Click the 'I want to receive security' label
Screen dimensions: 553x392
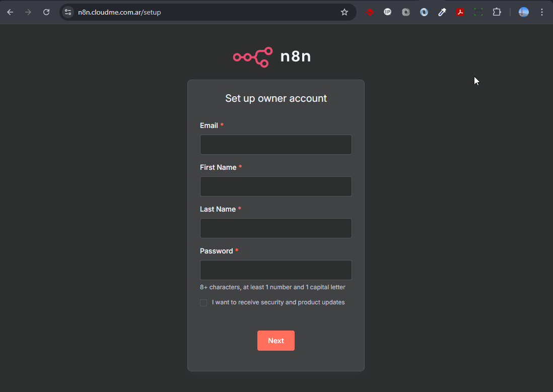click(x=279, y=302)
